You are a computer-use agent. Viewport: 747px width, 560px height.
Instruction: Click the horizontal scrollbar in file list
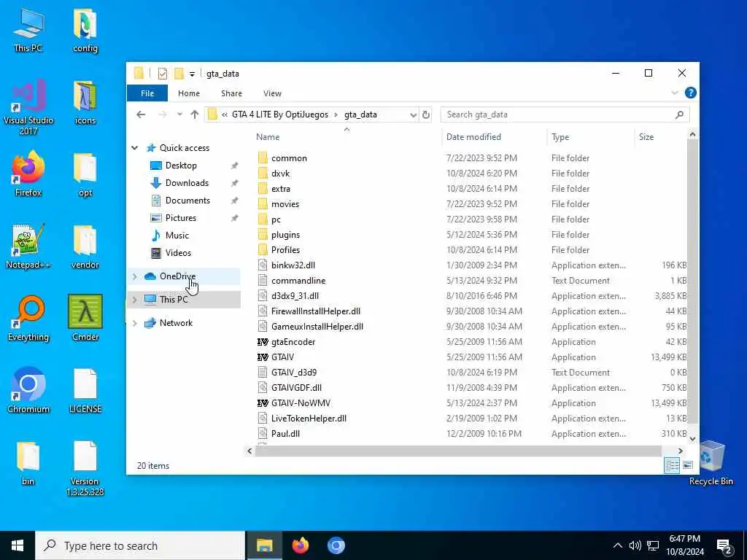click(458, 451)
